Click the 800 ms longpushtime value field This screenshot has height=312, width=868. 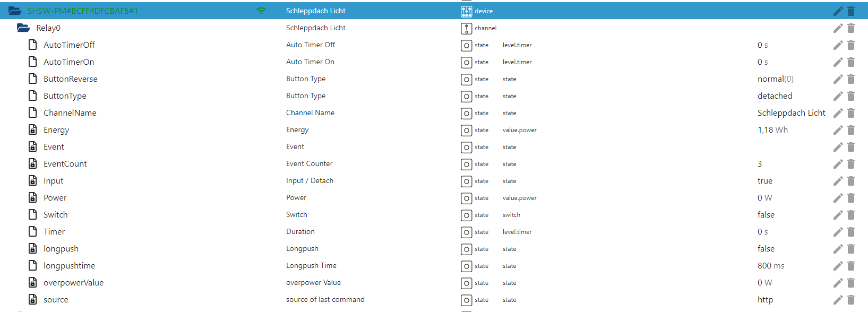[770, 266]
